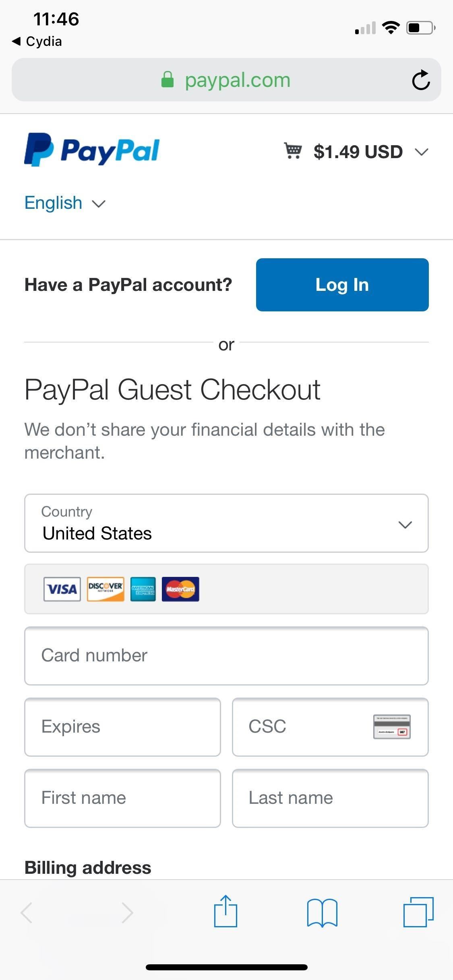Viewport: 453px width, 980px height.
Task: Tap the Safari reload page icon
Action: click(x=421, y=80)
